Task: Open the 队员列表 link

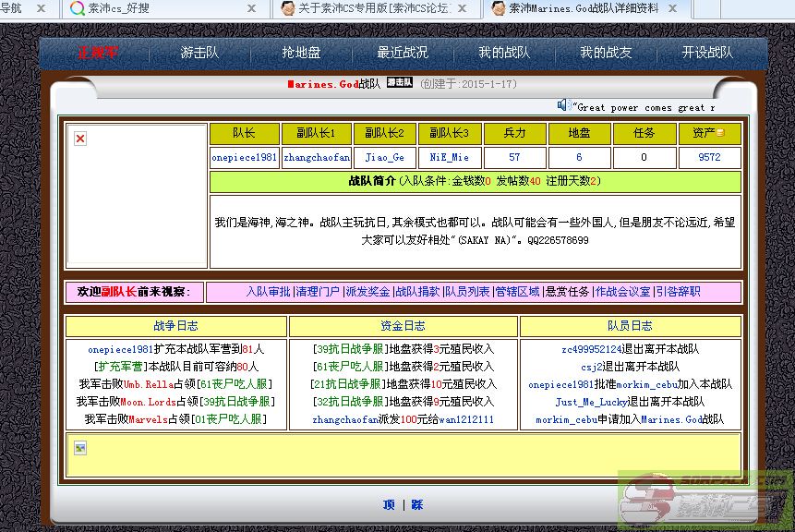Action: click(467, 292)
